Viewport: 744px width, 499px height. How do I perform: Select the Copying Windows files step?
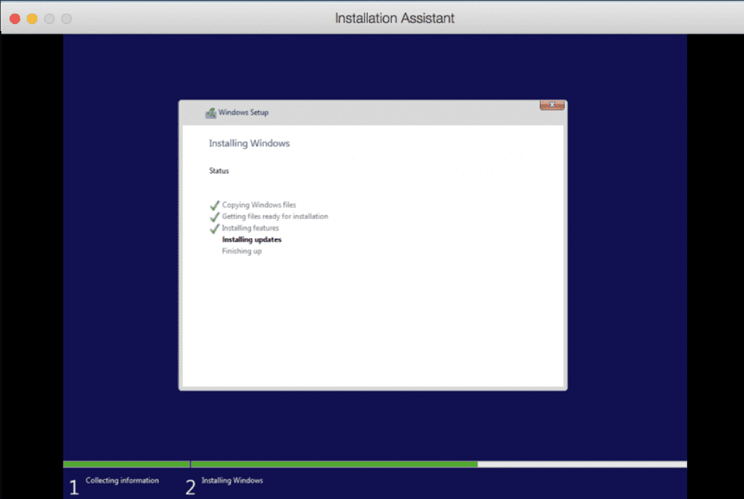(x=259, y=205)
